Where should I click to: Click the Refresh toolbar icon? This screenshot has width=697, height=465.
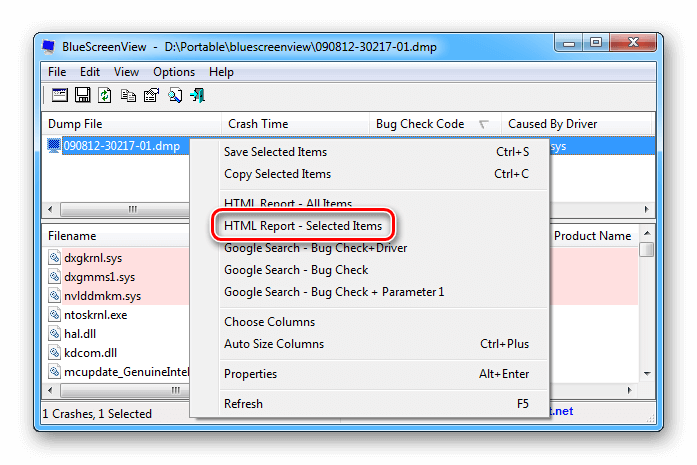pyautogui.click(x=105, y=95)
